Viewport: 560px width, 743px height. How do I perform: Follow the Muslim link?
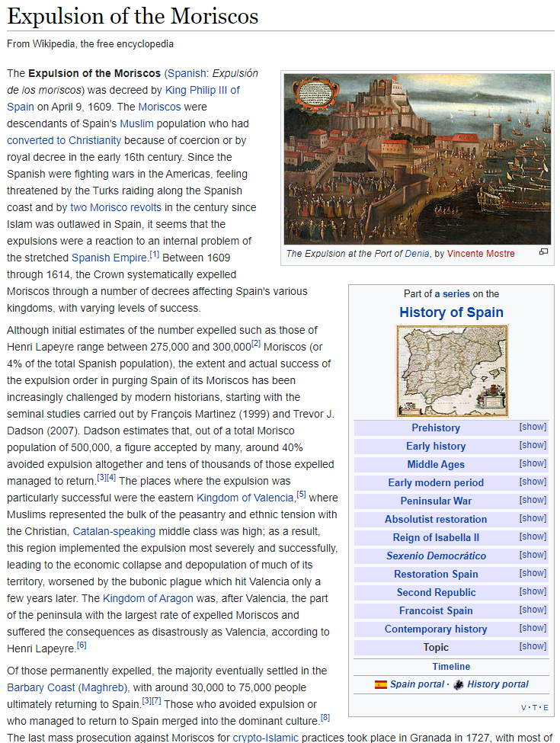tap(137, 123)
